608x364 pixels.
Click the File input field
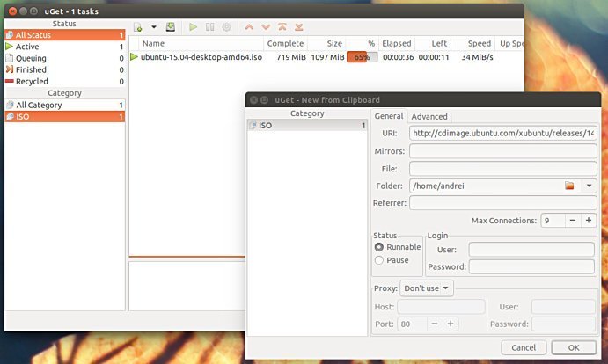503,169
